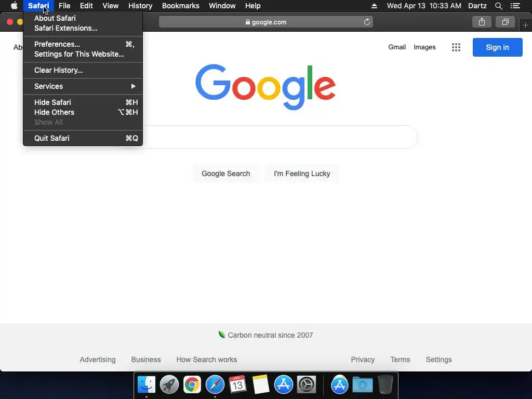Image resolution: width=532 pixels, height=399 pixels.
Task: Click the Dartz user name in menu bar
Action: (477, 6)
